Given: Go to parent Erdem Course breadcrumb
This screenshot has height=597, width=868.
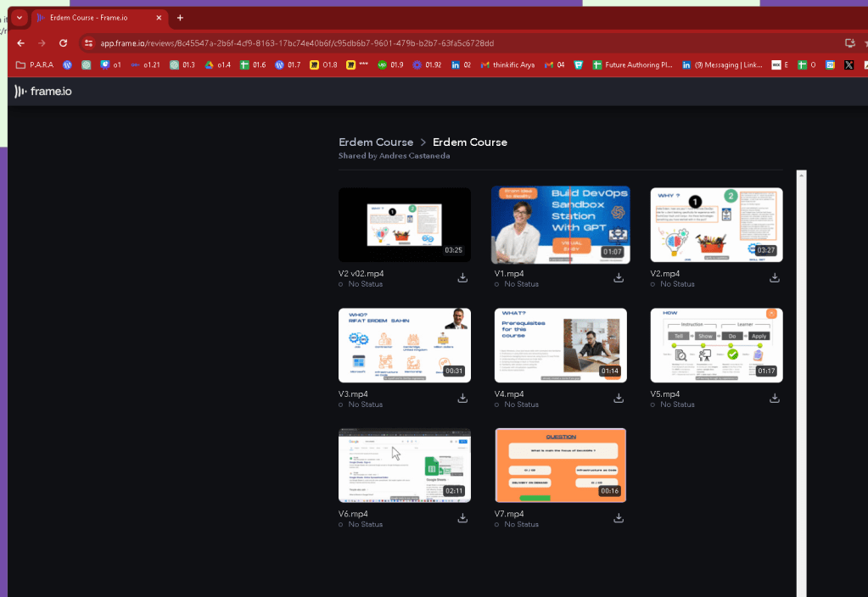Looking at the screenshot, I should point(376,142).
